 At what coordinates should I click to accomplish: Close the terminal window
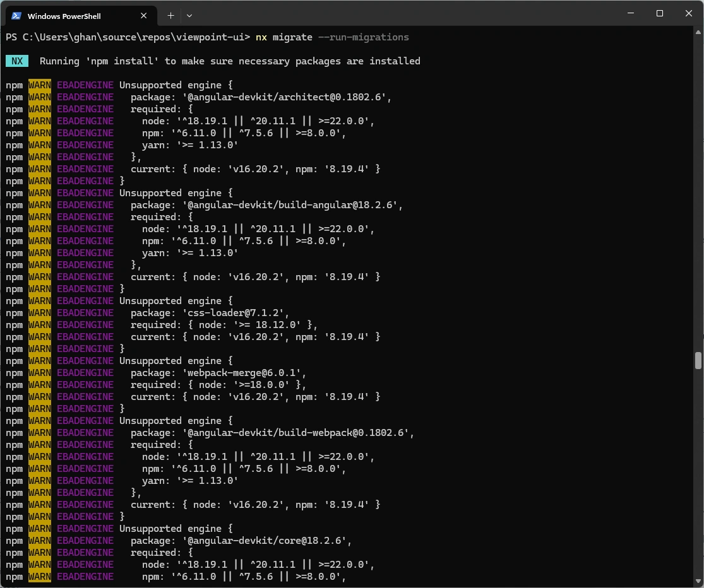[x=689, y=13]
